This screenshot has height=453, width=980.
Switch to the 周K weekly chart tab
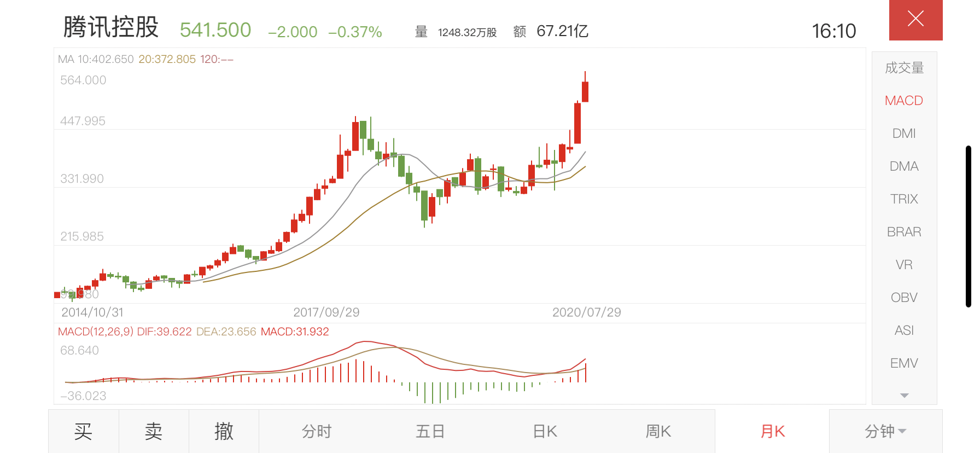click(x=658, y=431)
